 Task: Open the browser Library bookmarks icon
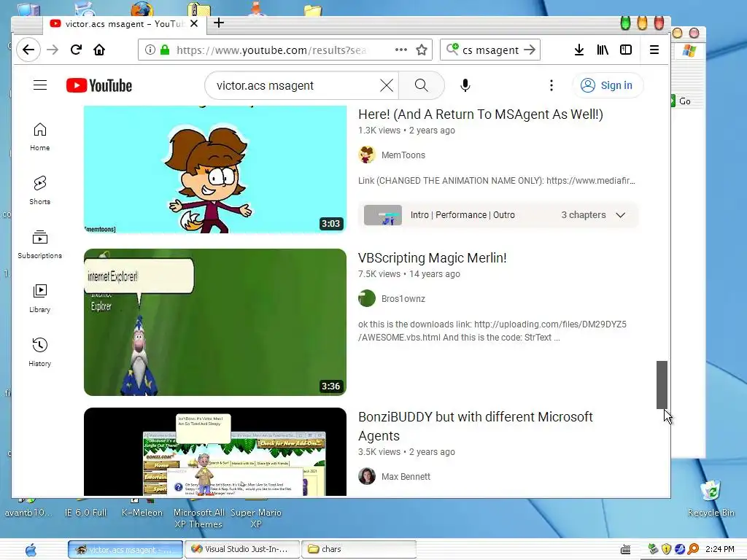tap(603, 50)
